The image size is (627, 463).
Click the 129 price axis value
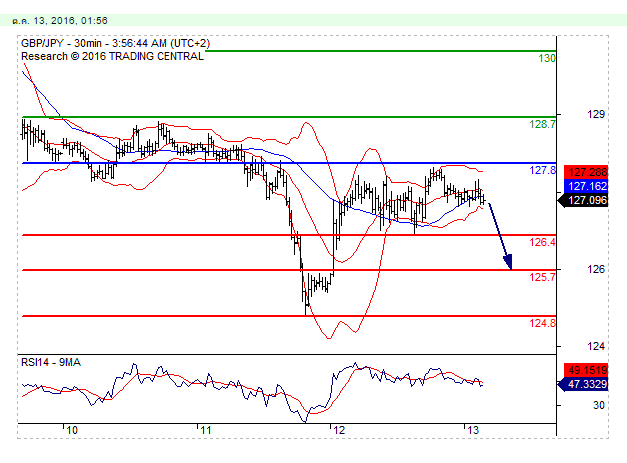[596, 114]
